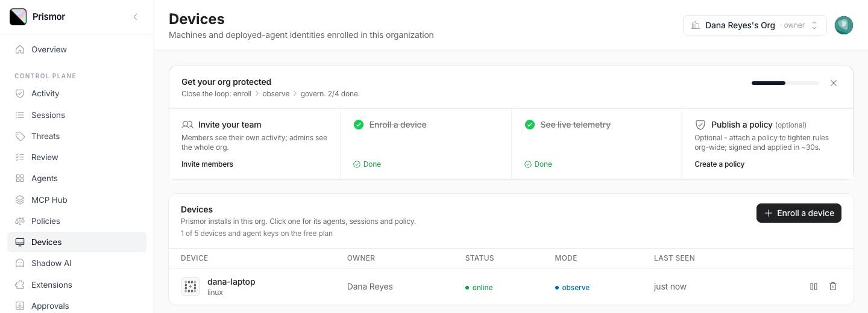Click the DEVICE column header
The width and height of the screenshot is (868, 313).
click(x=195, y=258)
